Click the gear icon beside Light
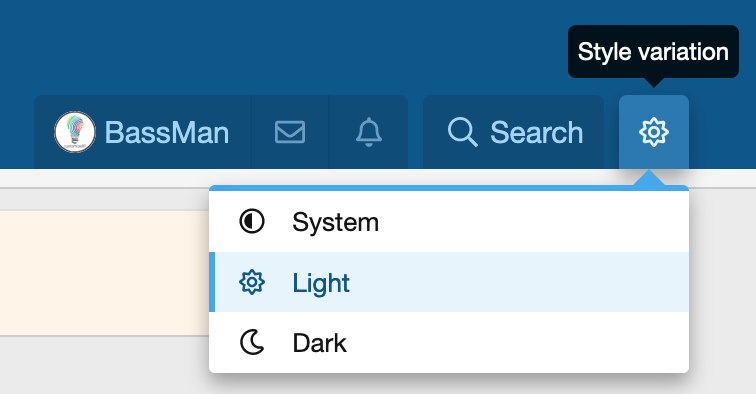Image resolution: width=756 pixels, height=394 pixels. (x=252, y=282)
